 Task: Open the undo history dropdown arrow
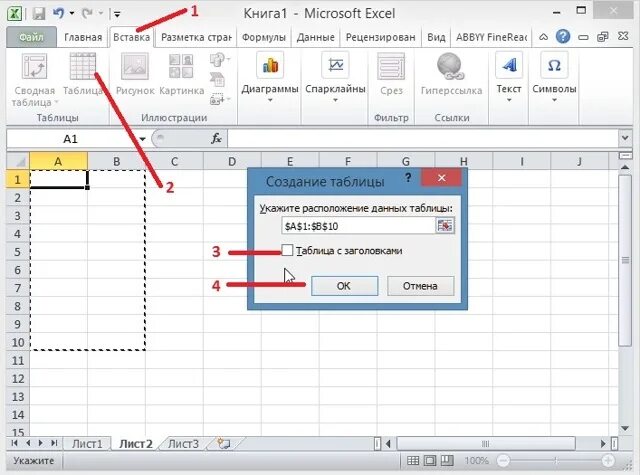point(72,13)
